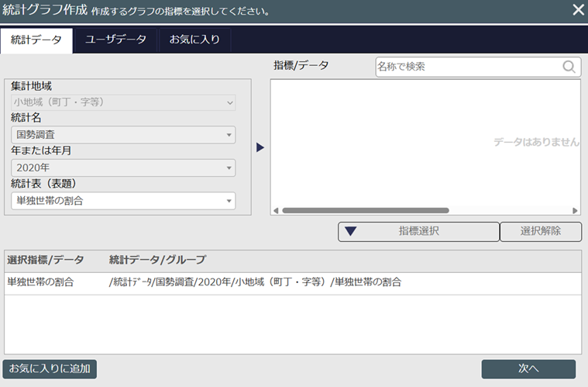
Task: Open the 集計地域 dropdown
Action: click(124, 102)
